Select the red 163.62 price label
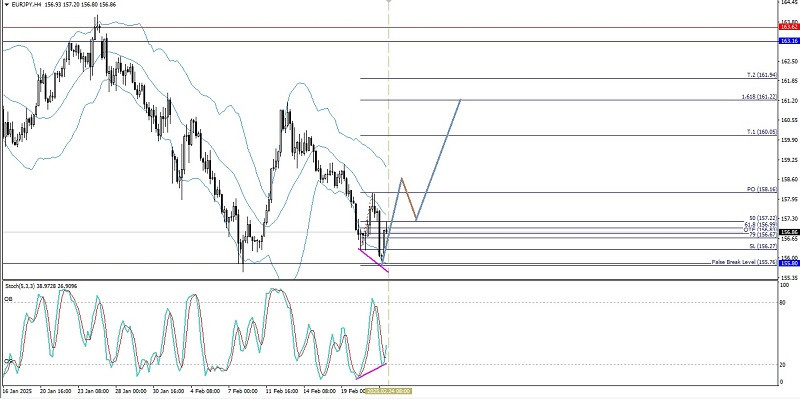This screenshot has height=399, width=800. (789, 27)
